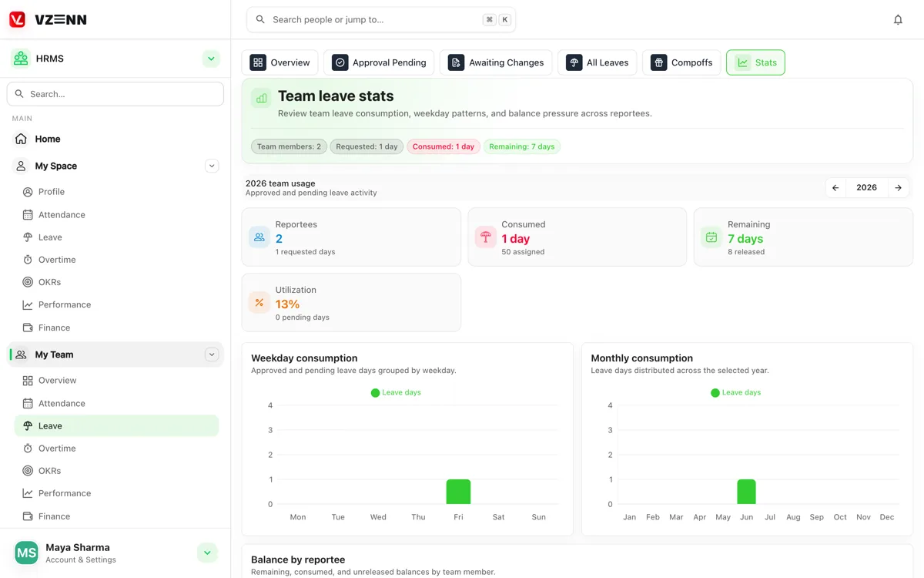This screenshot has height=578, width=924.
Task: Click the My Space person icon
Action: (x=21, y=166)
